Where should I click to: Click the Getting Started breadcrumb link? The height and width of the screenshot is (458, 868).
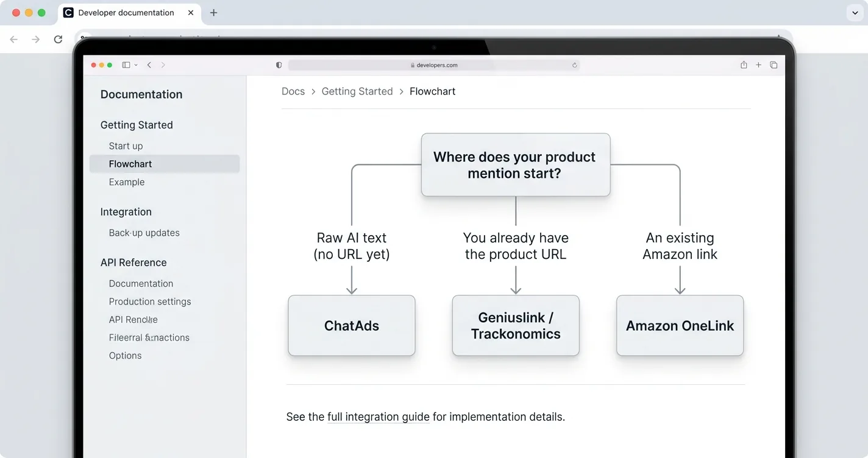coord(357,91)
